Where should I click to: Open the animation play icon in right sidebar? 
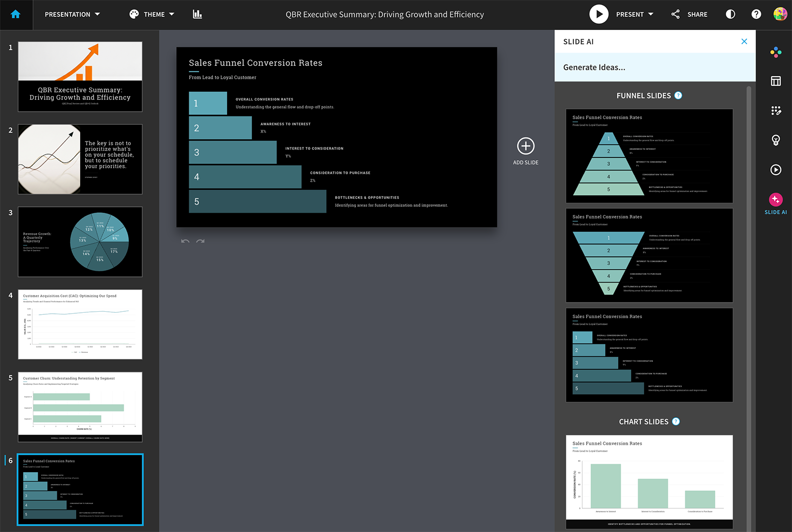click(x=776, y=170)
